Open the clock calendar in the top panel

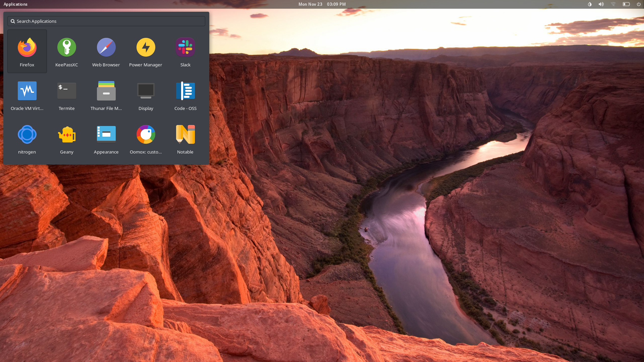[x=322, y=4]
